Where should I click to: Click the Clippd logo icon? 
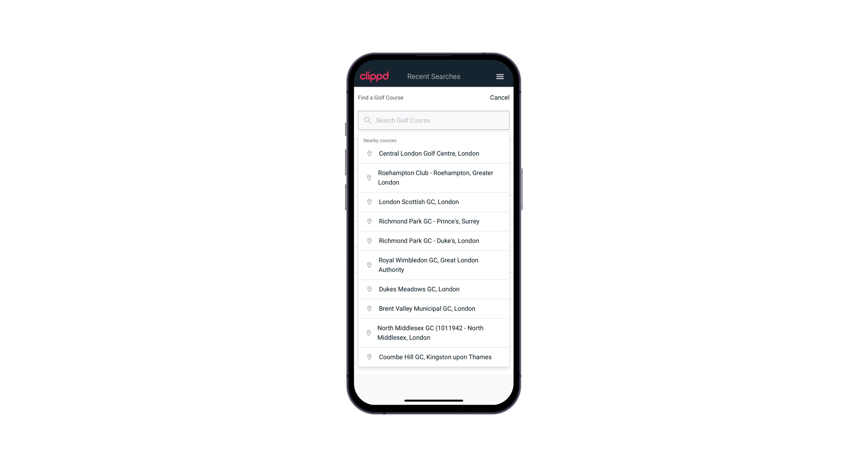(x=374, y=76)
